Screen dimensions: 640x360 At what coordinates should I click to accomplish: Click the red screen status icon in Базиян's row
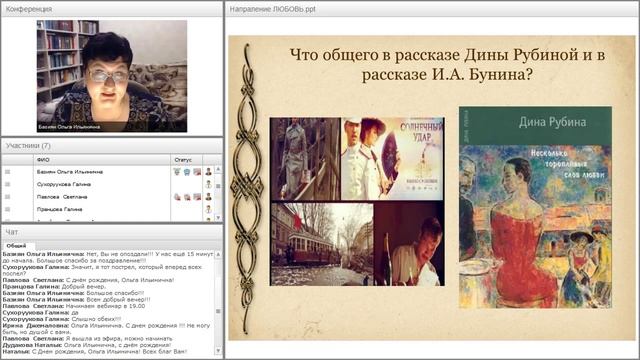click(197, 172)
